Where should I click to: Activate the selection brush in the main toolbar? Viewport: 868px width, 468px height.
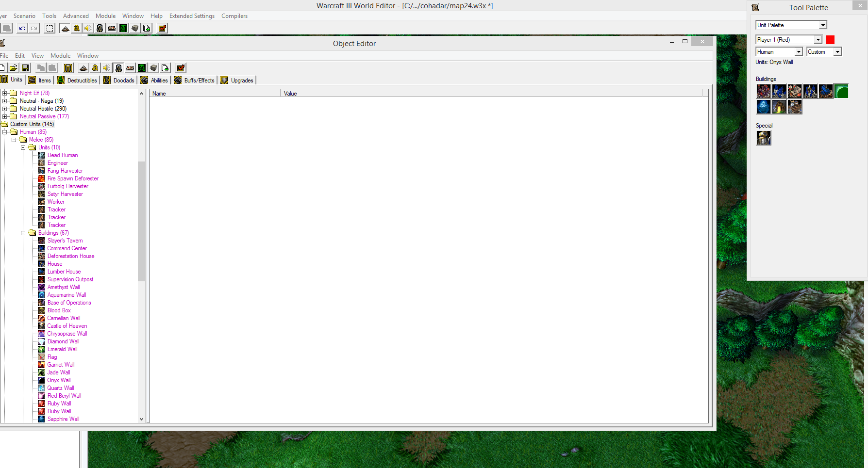[x=50, y=28]
